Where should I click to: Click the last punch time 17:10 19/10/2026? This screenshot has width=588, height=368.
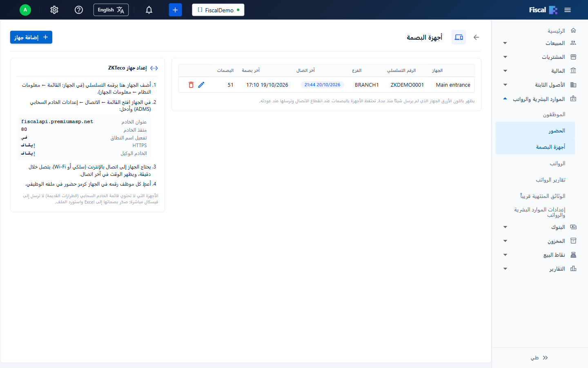pyautogui.click(x=267, y=85)
